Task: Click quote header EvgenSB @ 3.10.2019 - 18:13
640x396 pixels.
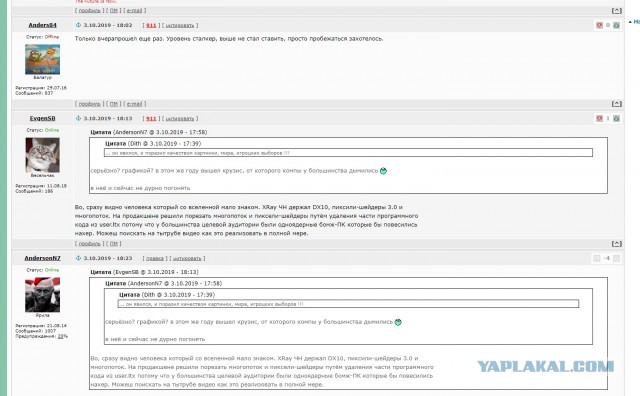Action: [144, 272]
